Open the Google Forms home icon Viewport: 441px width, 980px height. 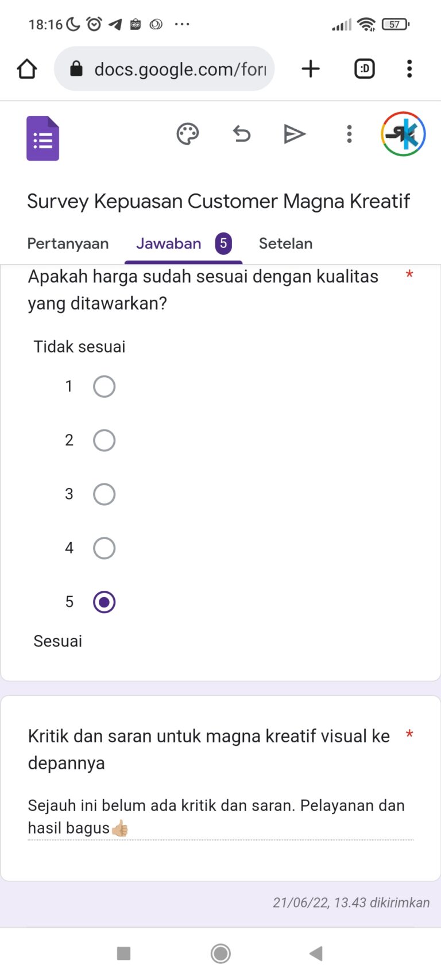42,137
